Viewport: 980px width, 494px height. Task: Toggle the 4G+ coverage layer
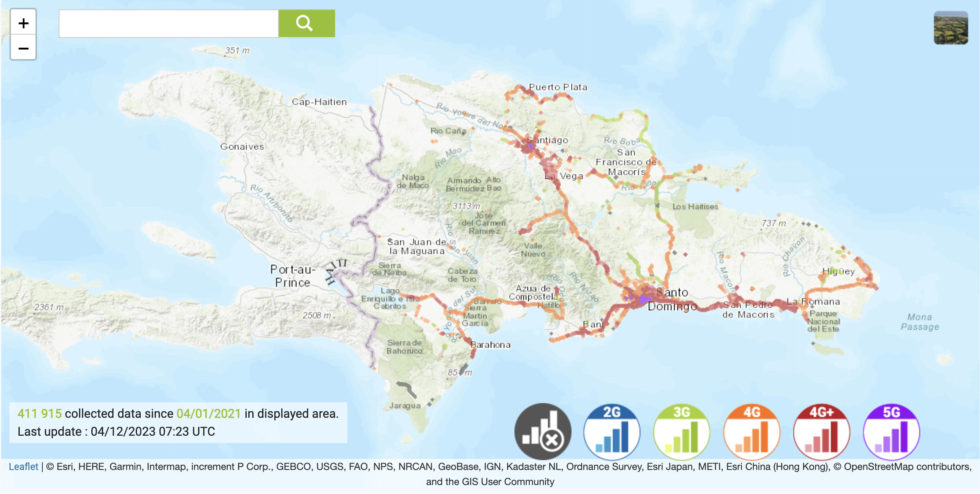[x=821, y=432]
